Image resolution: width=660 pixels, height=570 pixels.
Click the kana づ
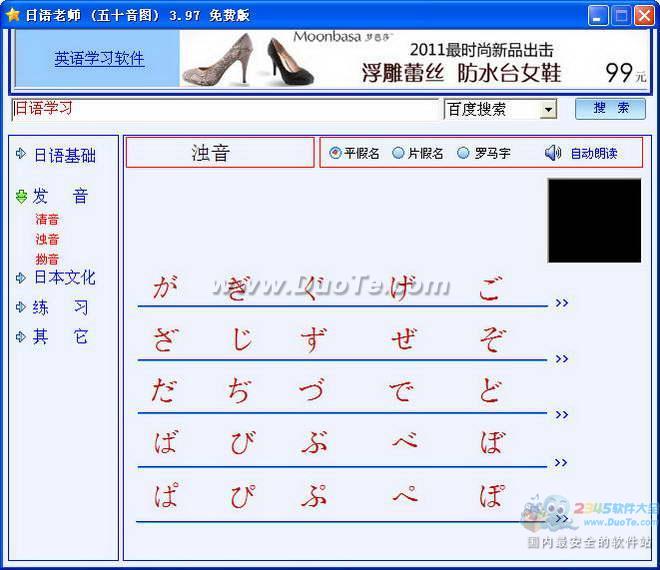[x=312, y=390]
